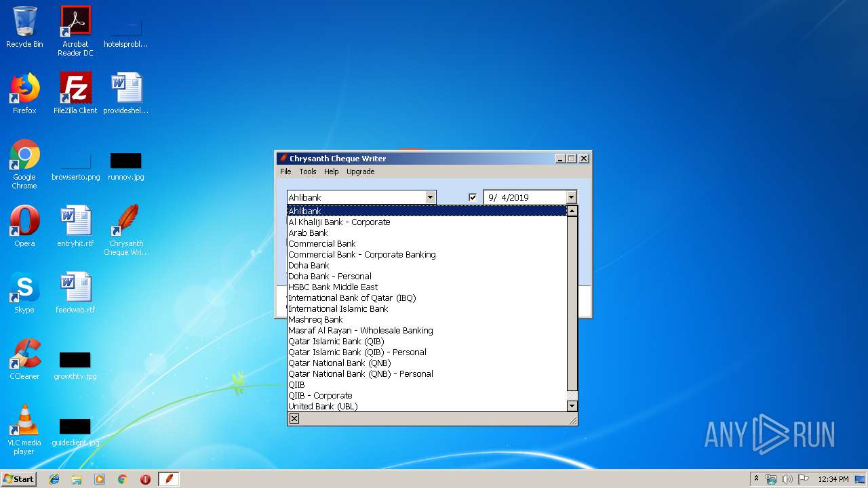The image size is (868, 488).
Task: Open the Opera desktop shortcut
Action: [x=24, y=226]
